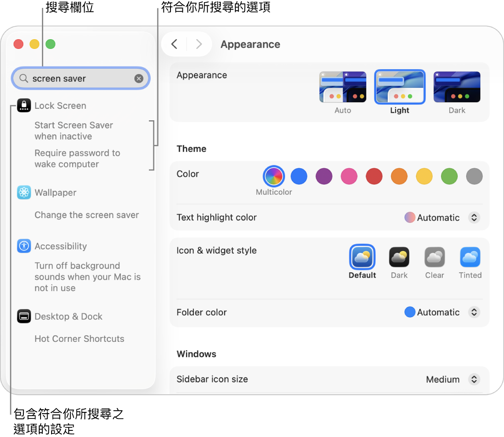Viewport: 504px width, 437px height.
Task: Click the Wallpaper flower icon
Action: click(24, 193)
